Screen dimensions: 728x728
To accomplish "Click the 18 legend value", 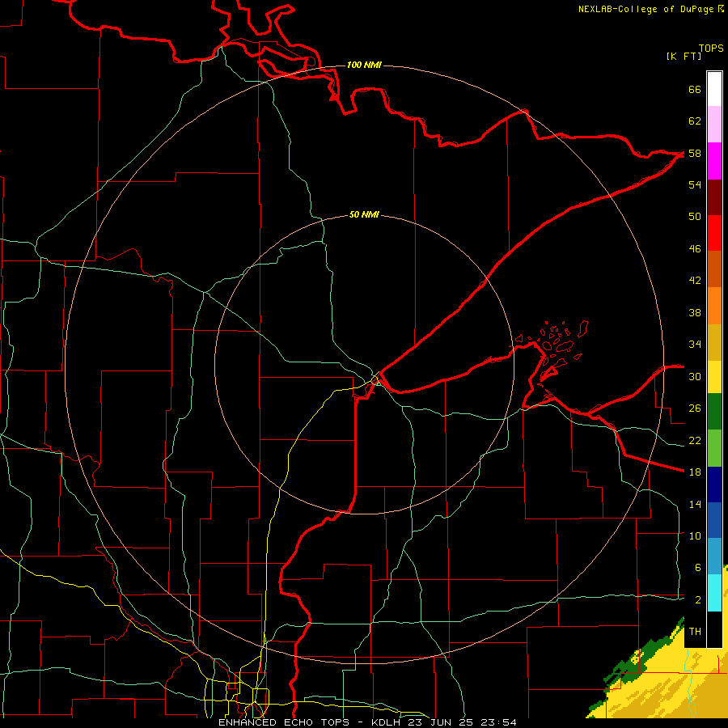I will click(695, 472).
